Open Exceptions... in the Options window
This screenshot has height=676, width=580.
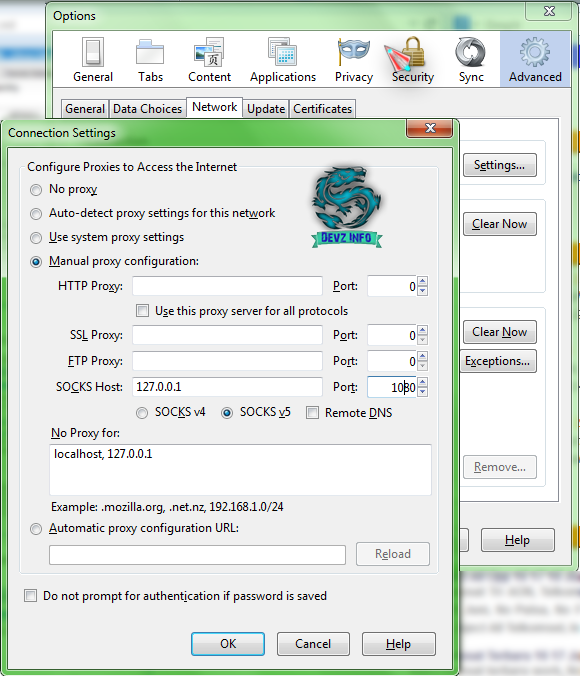click(x=498, y=361)
